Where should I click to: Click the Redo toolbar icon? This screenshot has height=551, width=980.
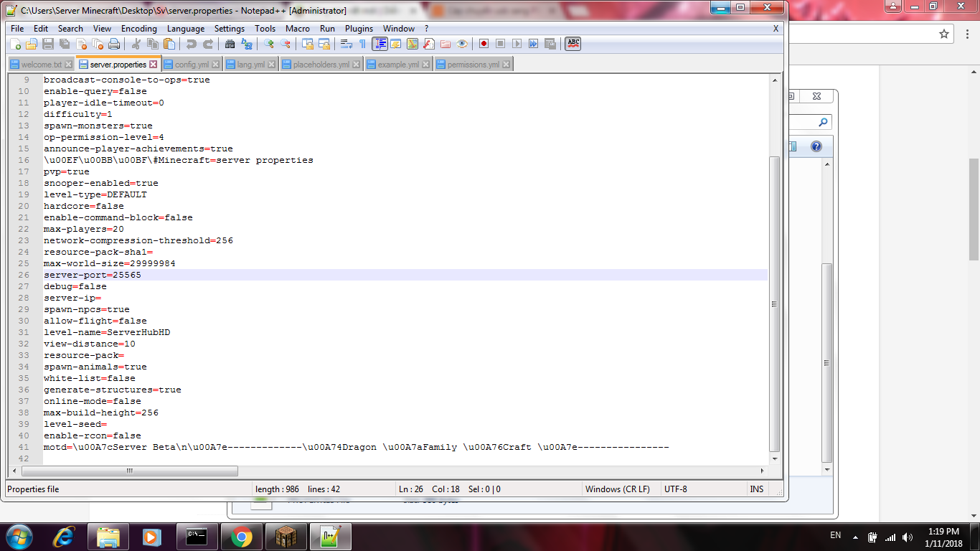coord(208,44)
